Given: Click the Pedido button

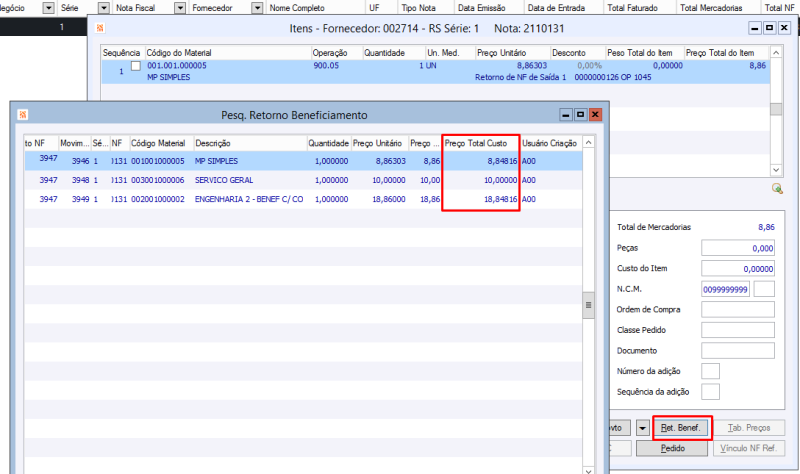Looking at the screenshot, I should click(672, 448).
